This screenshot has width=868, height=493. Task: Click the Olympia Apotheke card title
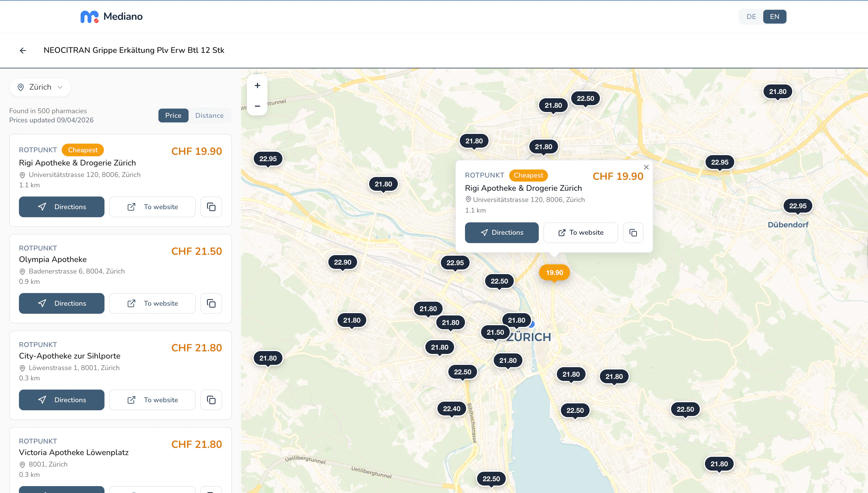click(x=53, y=259)
